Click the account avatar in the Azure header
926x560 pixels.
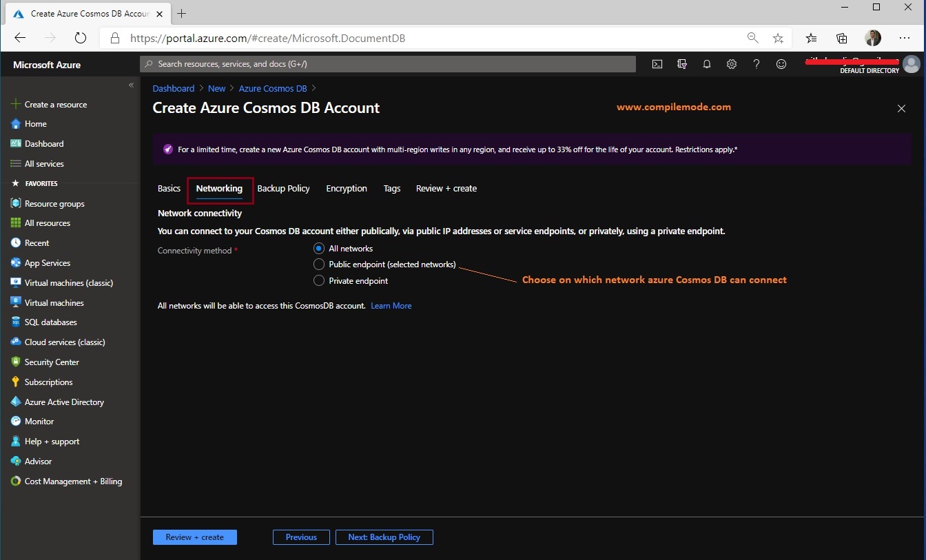point(912,64)
